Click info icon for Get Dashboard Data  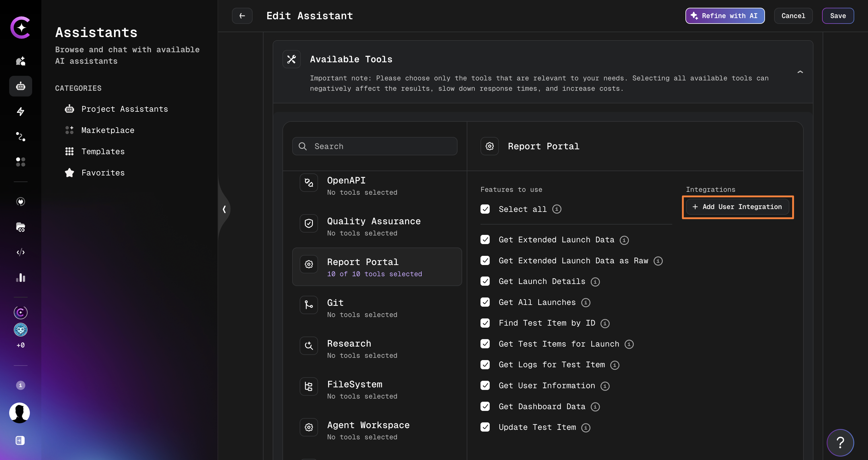point(595,407)
